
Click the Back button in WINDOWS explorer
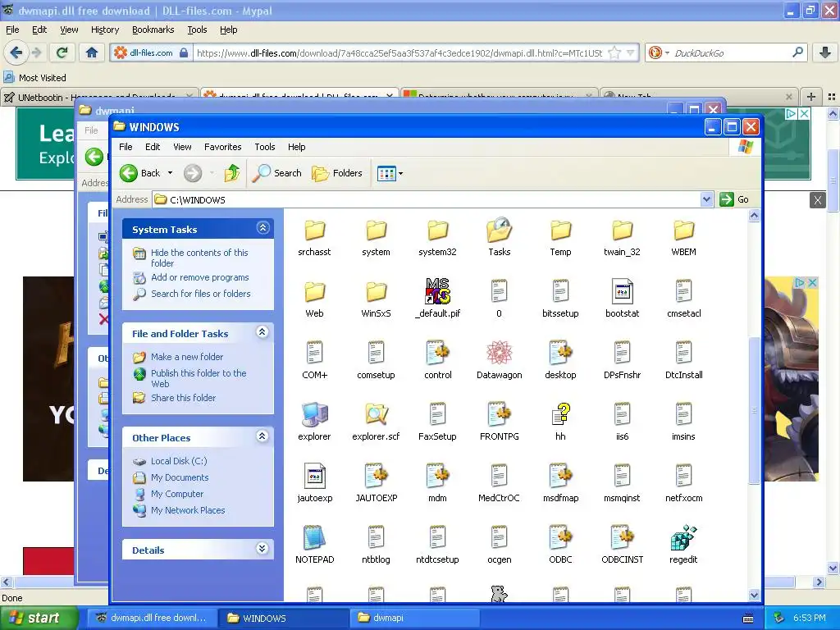click(140, 173)
